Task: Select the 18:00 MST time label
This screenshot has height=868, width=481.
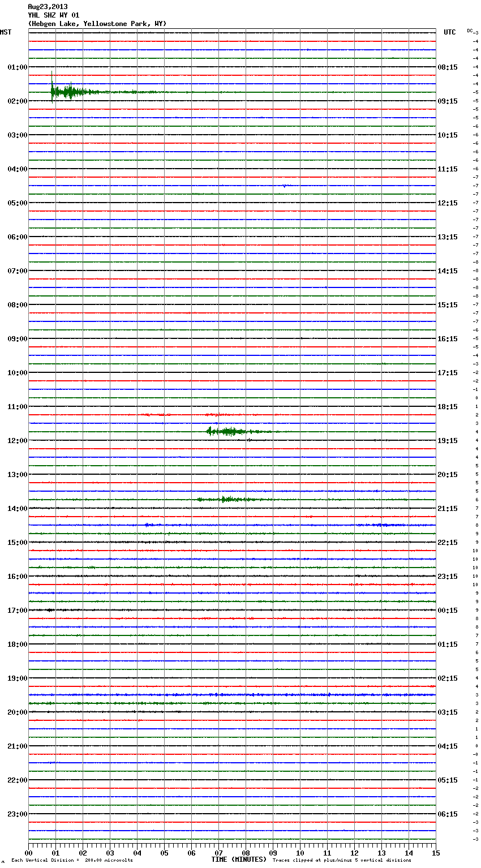Action: click(17, 644)
